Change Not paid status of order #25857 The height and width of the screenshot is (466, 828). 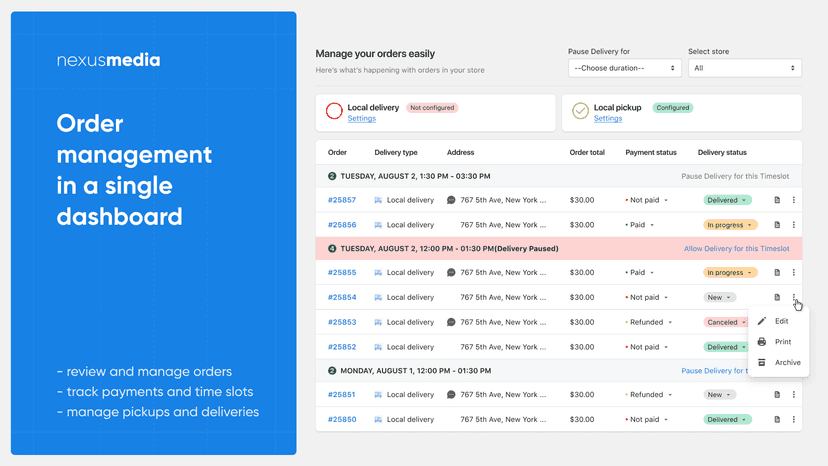647,200
